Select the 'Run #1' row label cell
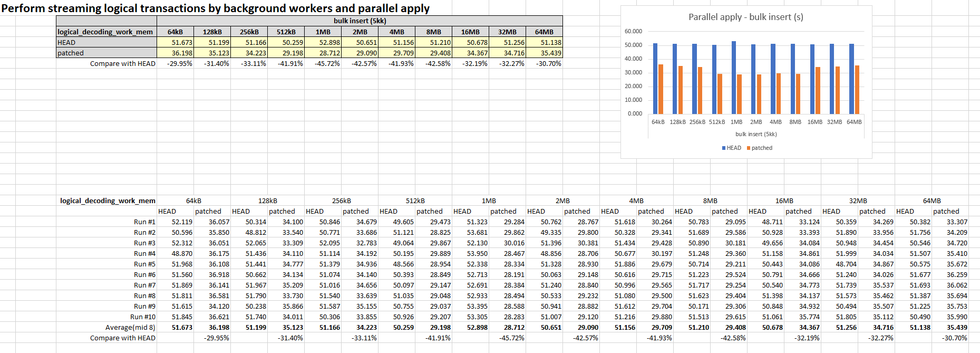980x353 pixels. [x=144, y=222]
